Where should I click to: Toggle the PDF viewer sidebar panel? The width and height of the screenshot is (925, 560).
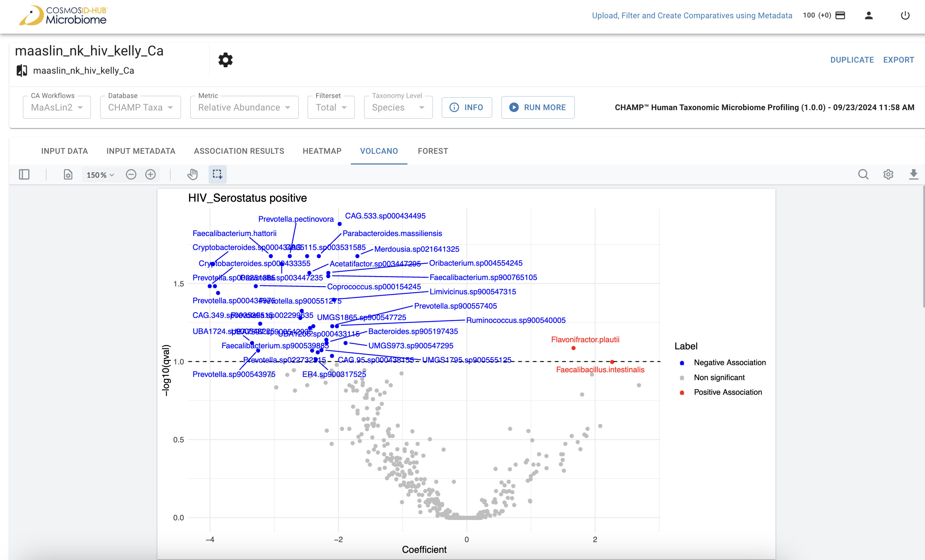tap(24, 175)
